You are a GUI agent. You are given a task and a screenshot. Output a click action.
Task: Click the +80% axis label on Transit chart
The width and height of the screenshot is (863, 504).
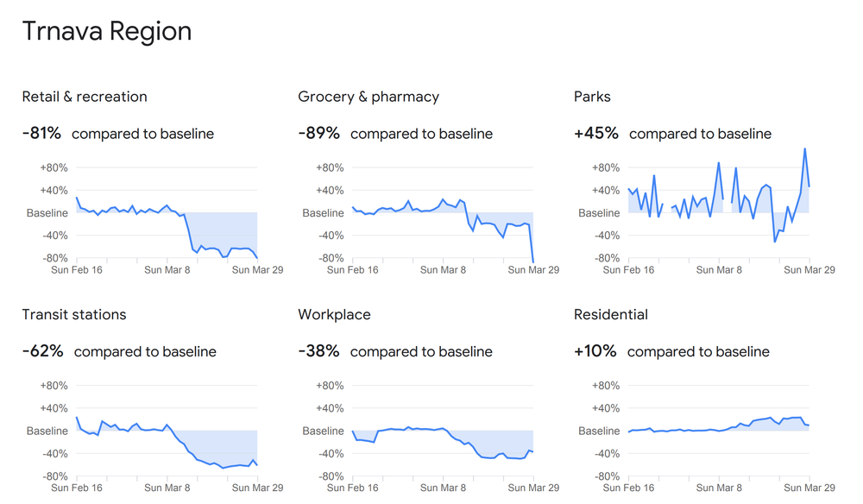(54, 386)
